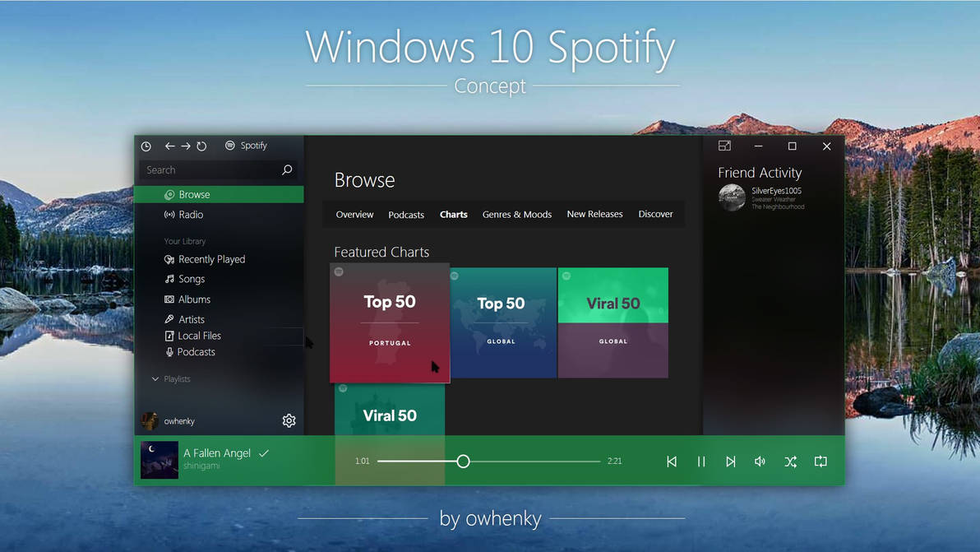Open the Top 50 Portugal chart
This screenshot has height=552, width=980.
[x=390, y=322]
